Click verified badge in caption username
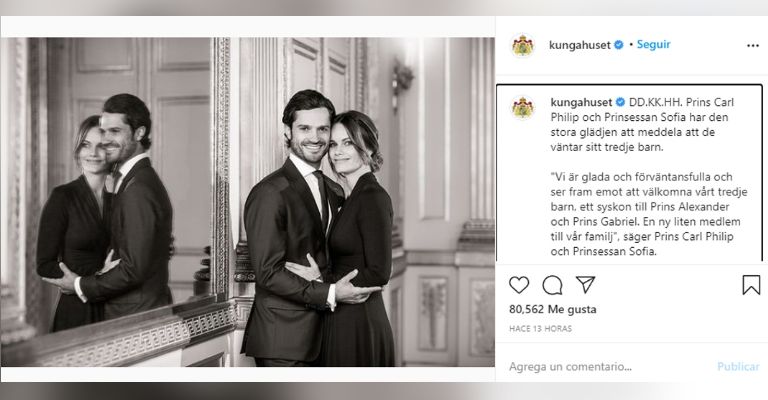This screenshot has height=400, width=768. pyautogui.click(x=620, y=102)
